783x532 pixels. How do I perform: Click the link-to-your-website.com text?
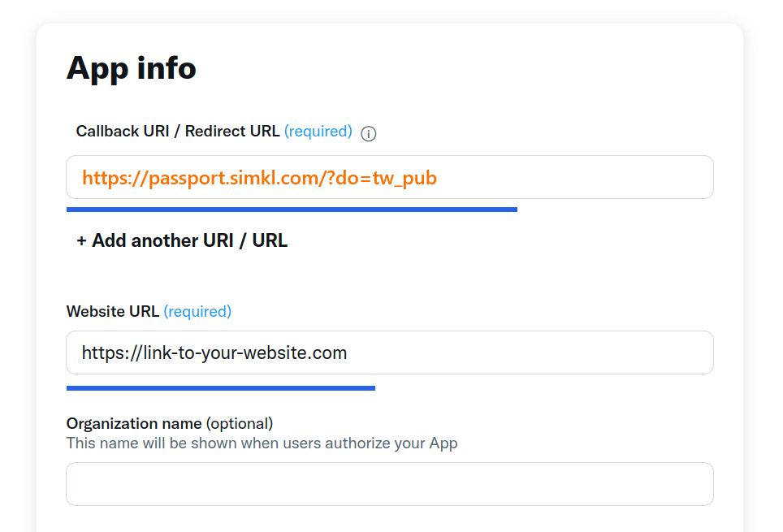coord(244,353)
